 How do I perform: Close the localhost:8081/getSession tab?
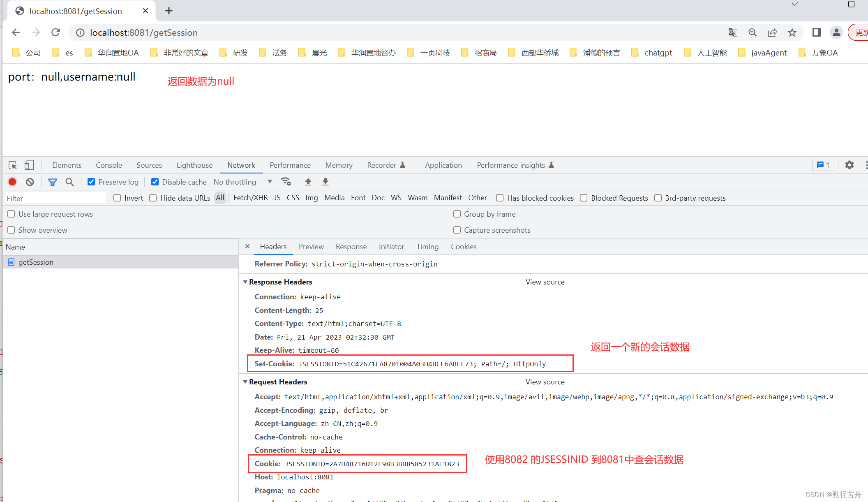pos(145,11)
